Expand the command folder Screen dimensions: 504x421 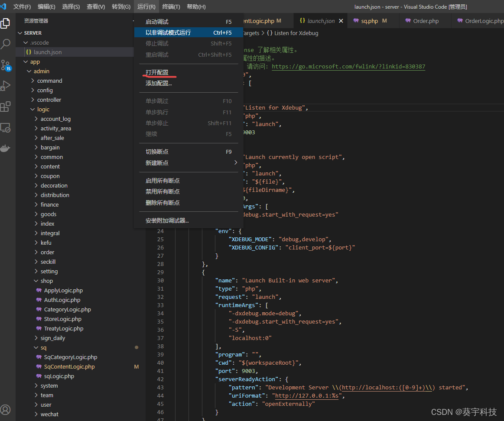click(33, 81)
